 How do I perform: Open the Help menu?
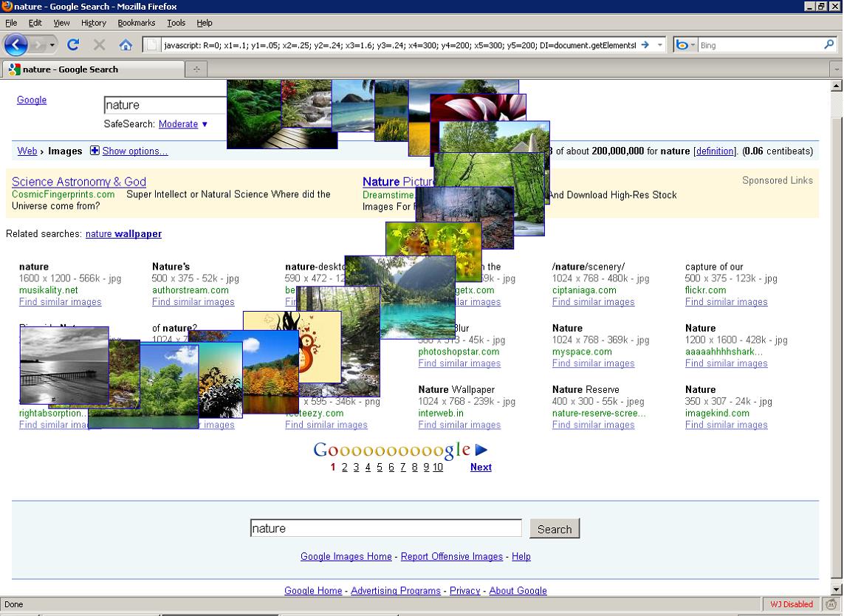pyautogui.click(x=205, y=23)
